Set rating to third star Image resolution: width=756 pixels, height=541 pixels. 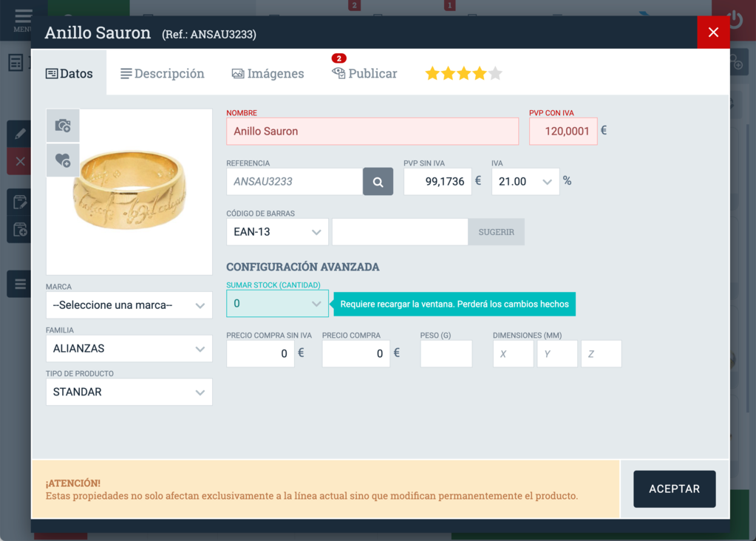click(x=464, y=74)
